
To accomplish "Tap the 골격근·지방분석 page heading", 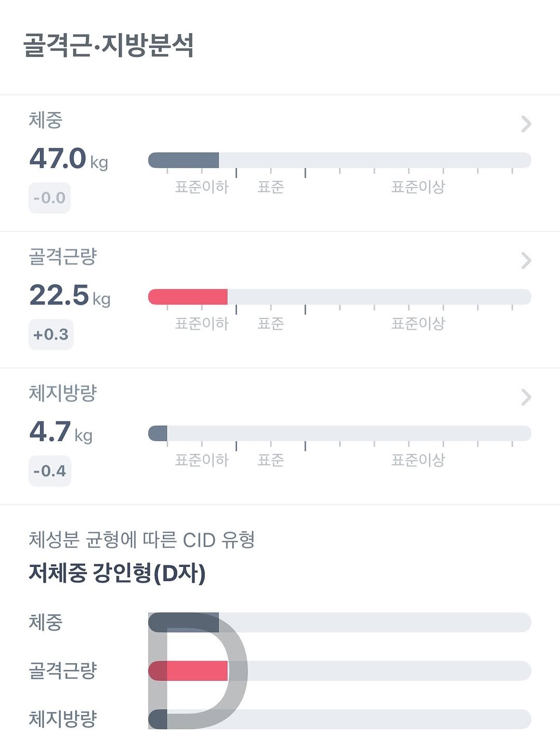I will pos(108,45).
